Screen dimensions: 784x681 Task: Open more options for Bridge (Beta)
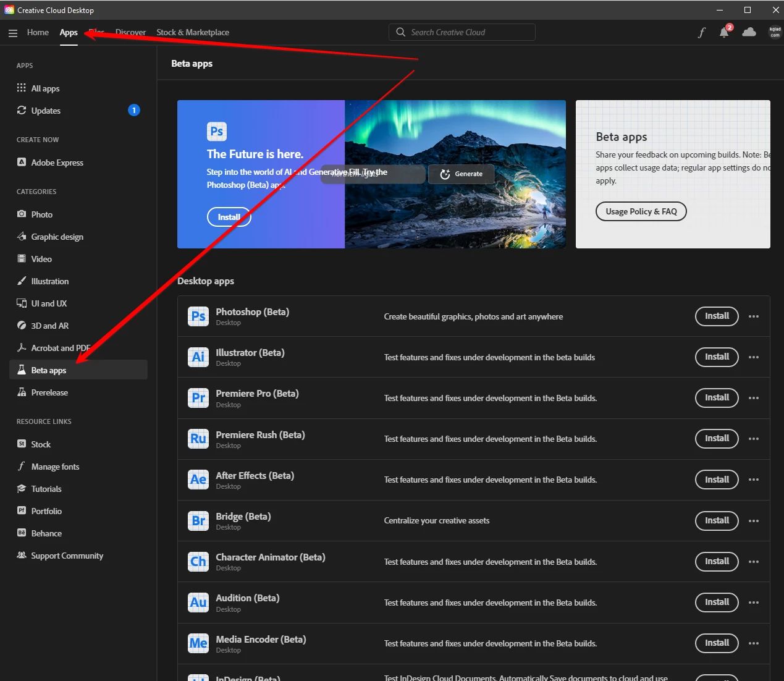coord(754,521)
